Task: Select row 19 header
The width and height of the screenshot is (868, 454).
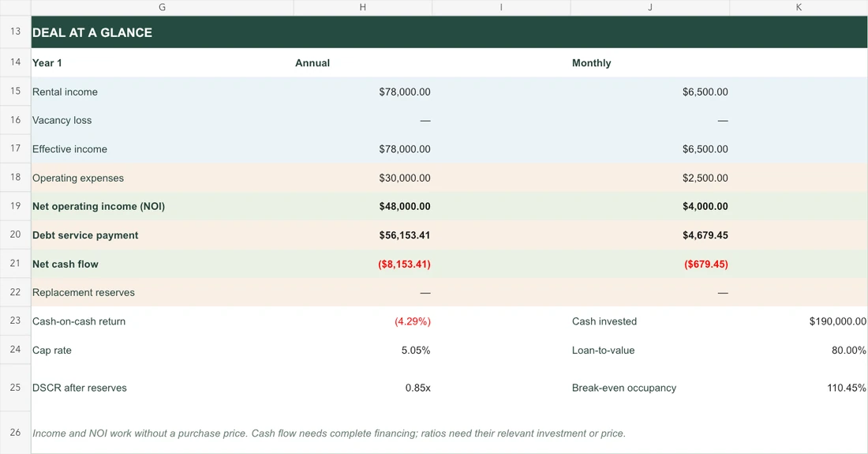Action: click(16, 206)
